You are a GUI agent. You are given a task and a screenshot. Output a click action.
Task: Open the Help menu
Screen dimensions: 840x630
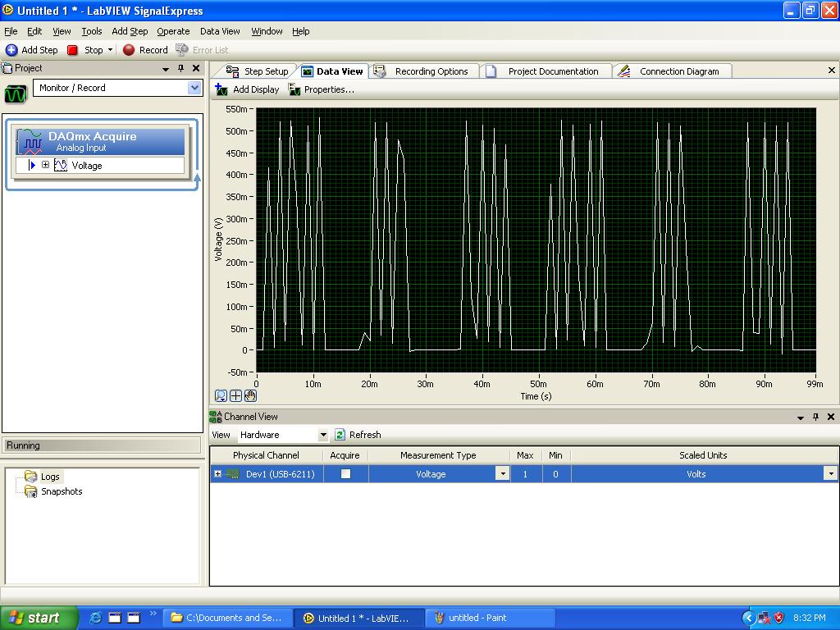(300, 31)
